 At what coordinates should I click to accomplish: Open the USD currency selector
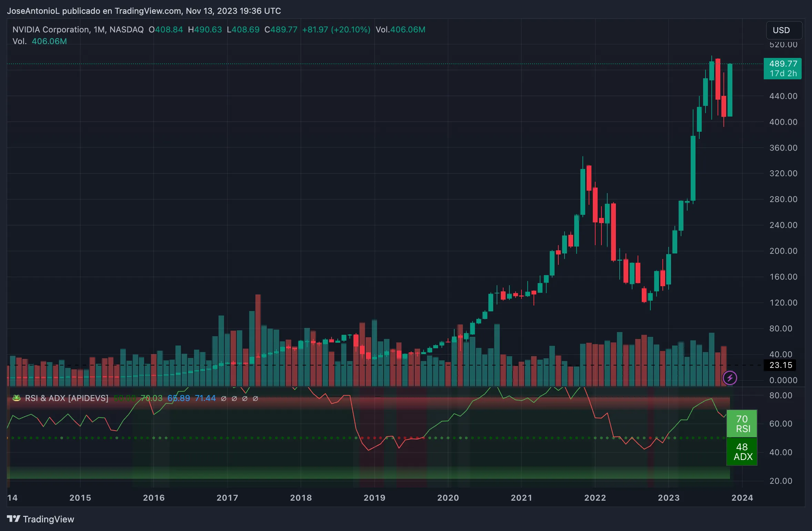[784, 30]
